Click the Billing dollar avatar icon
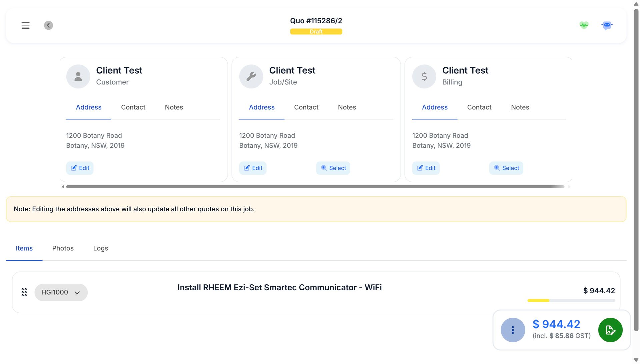 click(x=424, y=76)
